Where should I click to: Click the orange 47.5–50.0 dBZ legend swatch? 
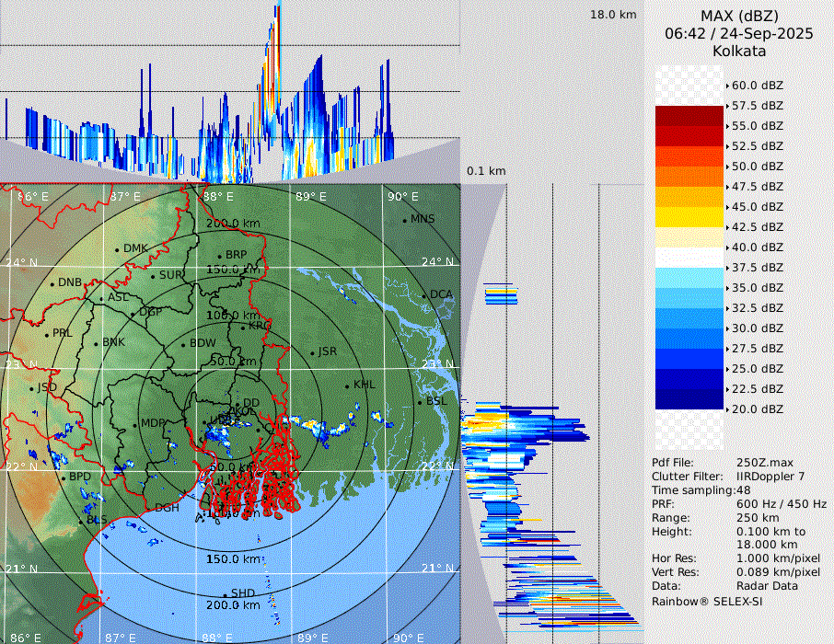[x=689, y=177]
